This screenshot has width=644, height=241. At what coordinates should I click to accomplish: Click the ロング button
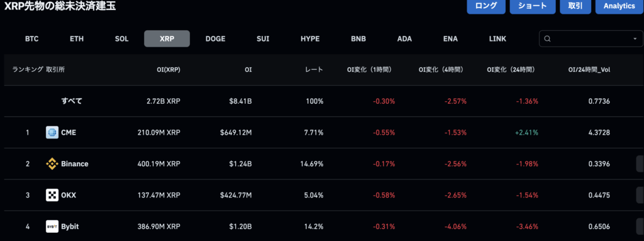tap(486, 6)
